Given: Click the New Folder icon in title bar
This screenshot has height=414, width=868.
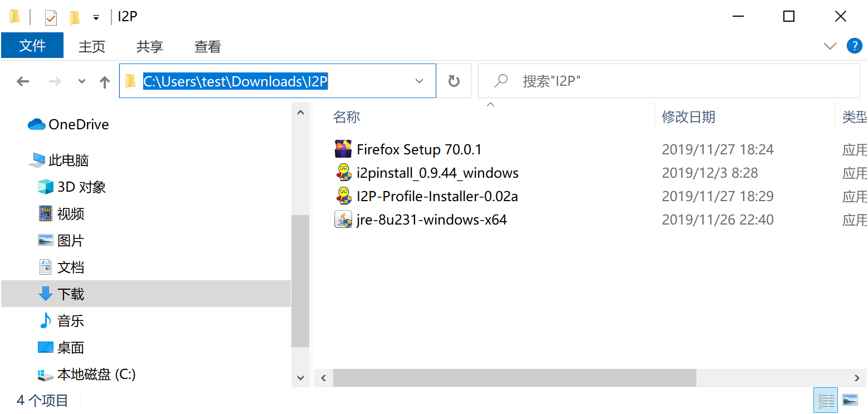Looking at the screenshot, I should click(74, 17).
